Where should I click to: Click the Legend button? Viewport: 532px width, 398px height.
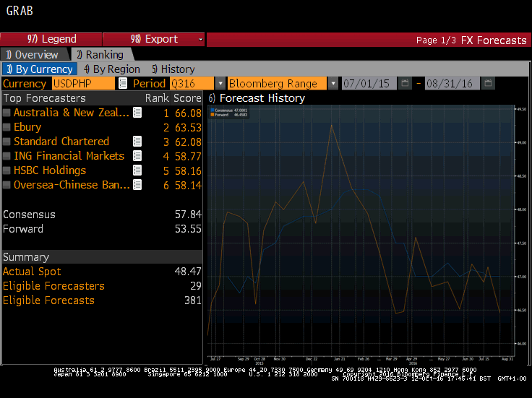(51, 39)
